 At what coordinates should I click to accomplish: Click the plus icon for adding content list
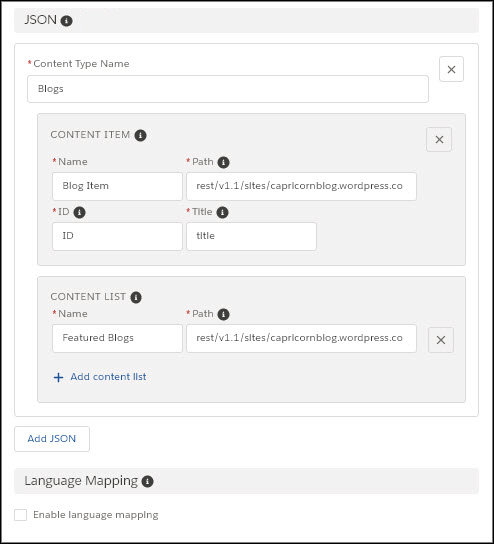(59, 377)
